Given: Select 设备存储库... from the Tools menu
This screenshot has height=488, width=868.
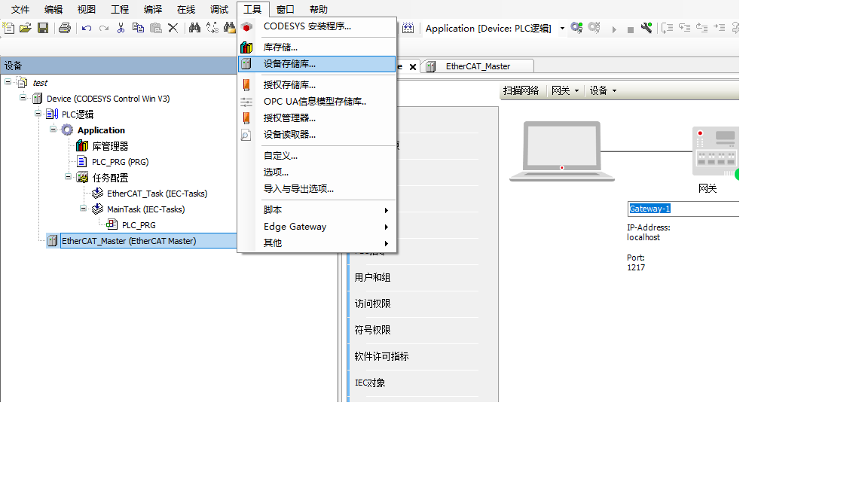Looking at the screenshot, I should [x=317, y=64].
